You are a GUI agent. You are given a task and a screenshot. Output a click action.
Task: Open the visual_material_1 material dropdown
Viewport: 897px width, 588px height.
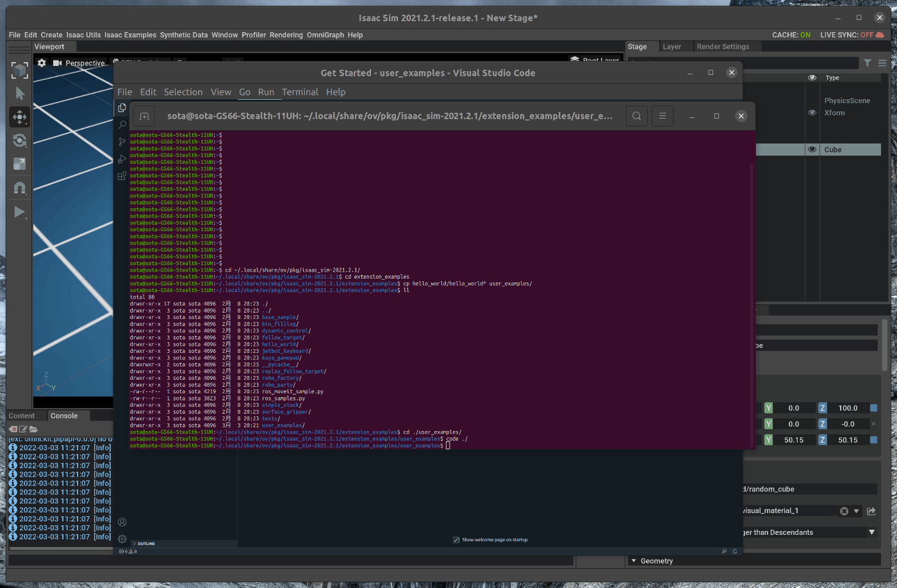857,511
